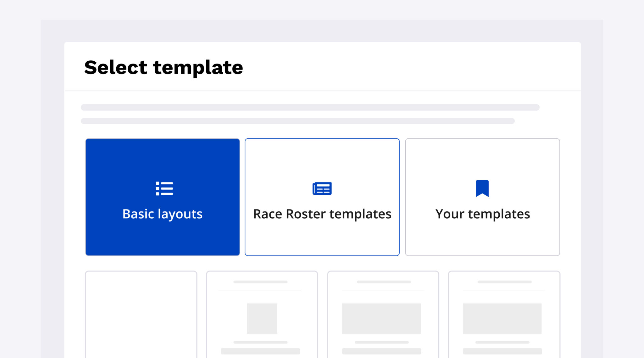Viewport: 644px width, 358px height.
Task: Open the Your templates section
Action: [482, 197]
